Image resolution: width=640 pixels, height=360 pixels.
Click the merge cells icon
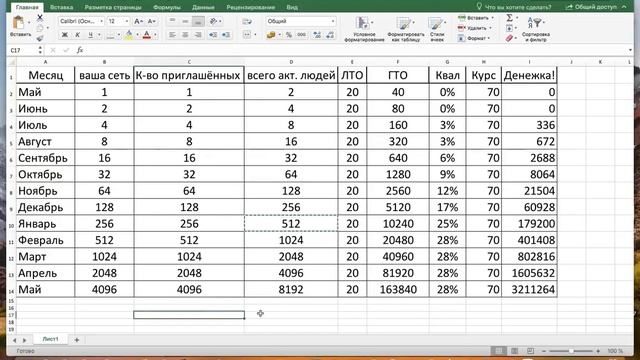[247, 35]
